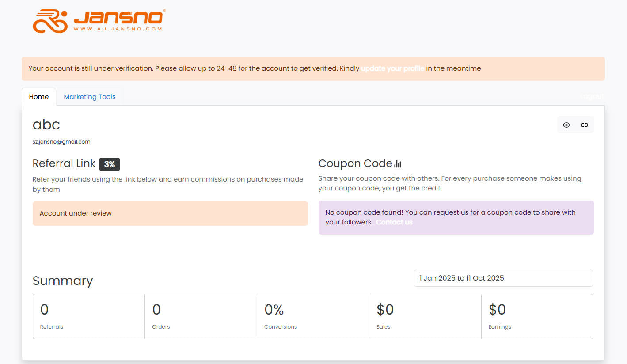Click the 'Contact us' link
This screenshot has width=627, height=364.
(x=394, y=222)
